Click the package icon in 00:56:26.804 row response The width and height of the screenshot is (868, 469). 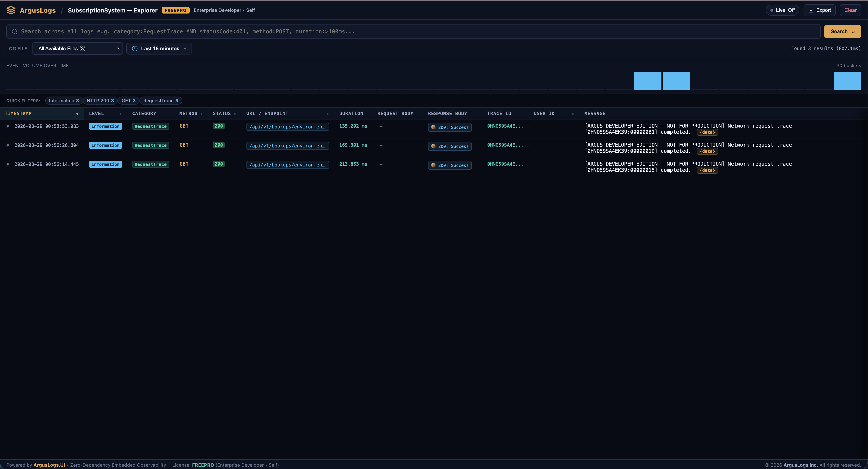click(x=433, y=146)
